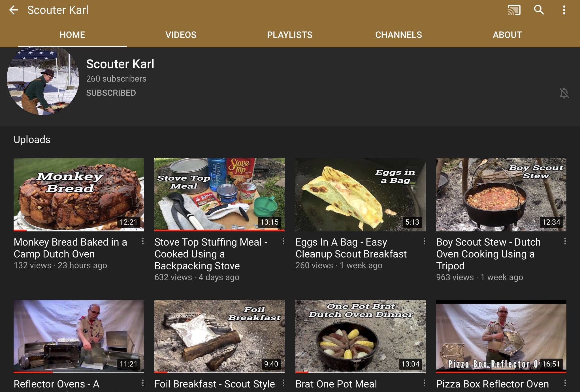Switch to the HOME tab
The height and width of the screenshot is (392, 580).
(72, 35)
